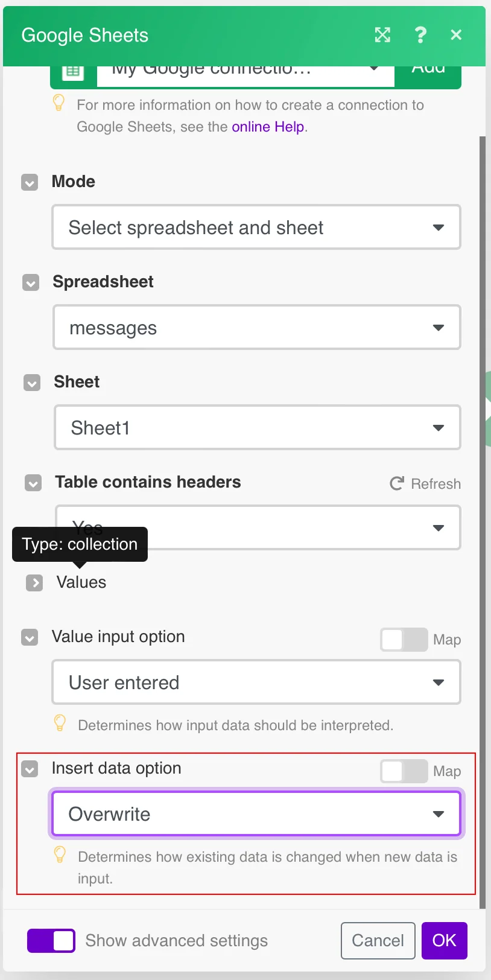491x980 pixels.
Task: Expand the Google Sheets dialog to fullscreen
Action: [382, 35]
